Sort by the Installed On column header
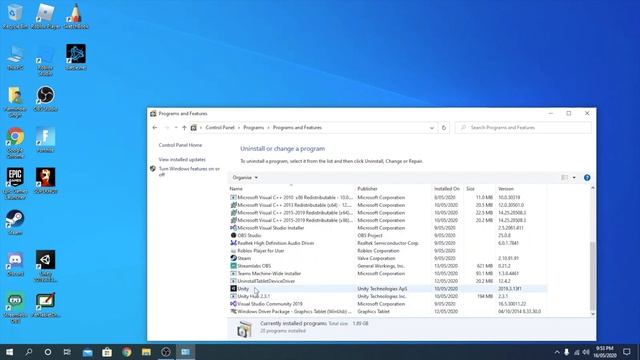This screenshot has height=360, width=640. click(x=448, y=189)
